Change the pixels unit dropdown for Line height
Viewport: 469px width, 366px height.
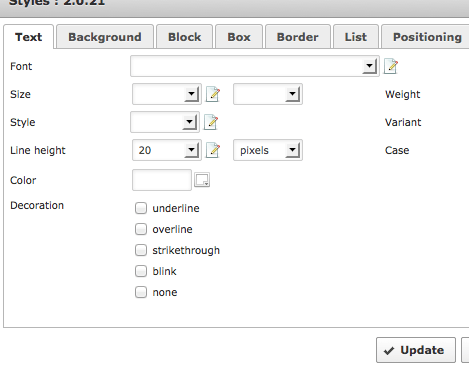click(268, 150)
